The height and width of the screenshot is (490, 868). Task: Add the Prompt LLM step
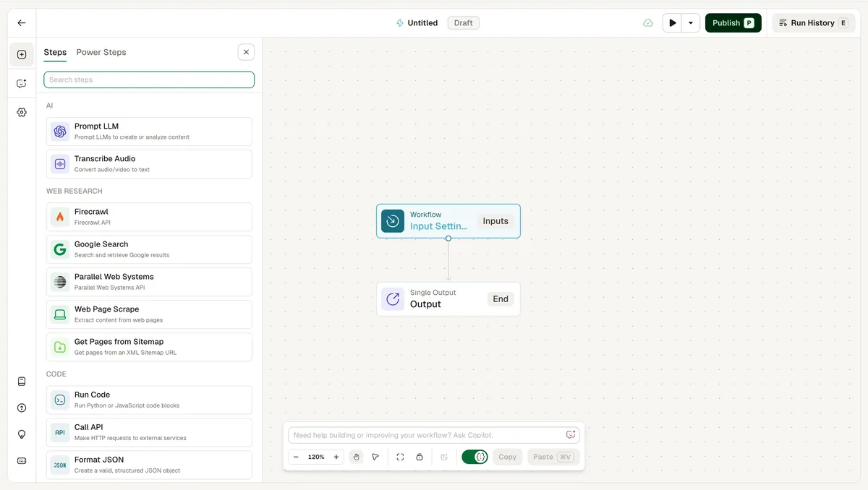149,132
